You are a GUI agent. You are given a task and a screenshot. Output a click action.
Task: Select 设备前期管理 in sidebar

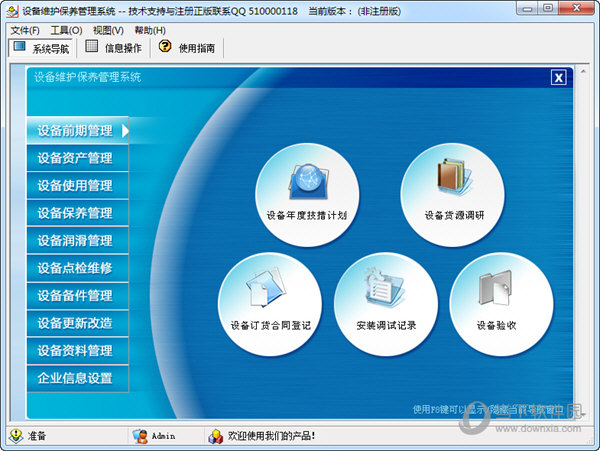[x=78, y=130]
